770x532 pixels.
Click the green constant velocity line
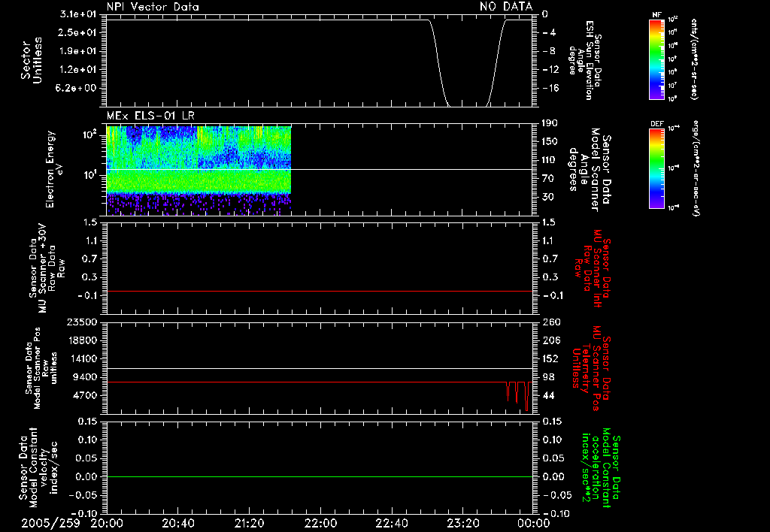click(x=319, y=476)
